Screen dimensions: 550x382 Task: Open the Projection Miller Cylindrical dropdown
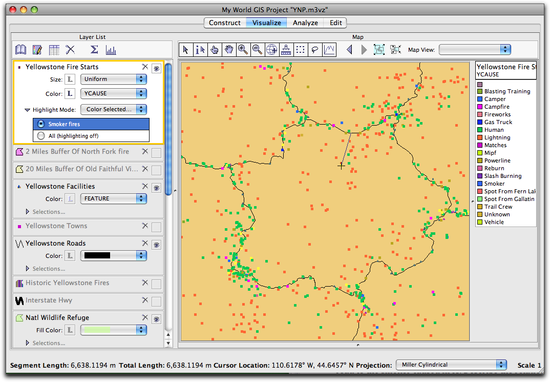click(x=451, y=365)
